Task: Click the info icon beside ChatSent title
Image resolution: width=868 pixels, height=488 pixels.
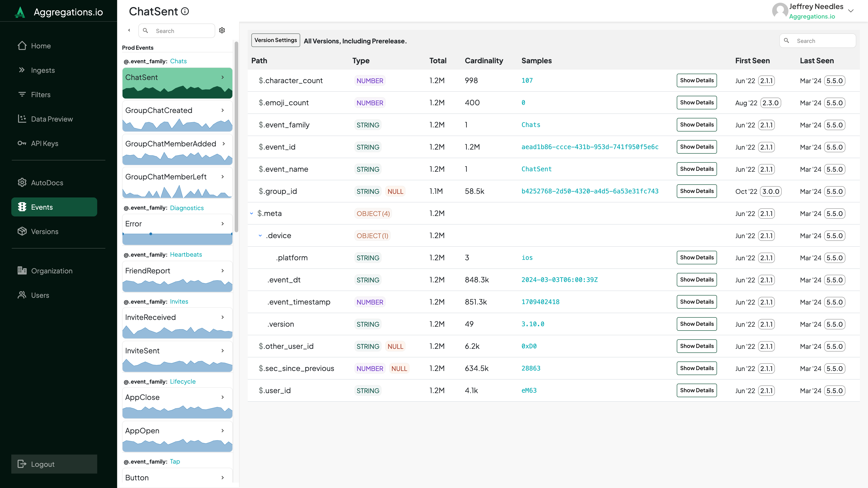Action: tap(185, 12)
